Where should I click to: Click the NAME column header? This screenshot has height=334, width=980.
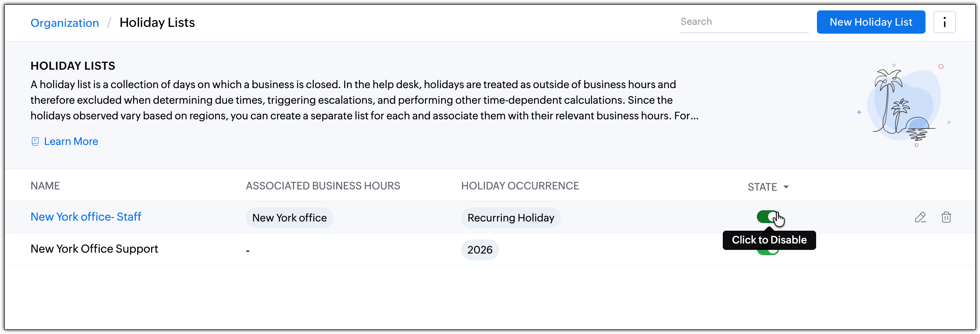45,186
